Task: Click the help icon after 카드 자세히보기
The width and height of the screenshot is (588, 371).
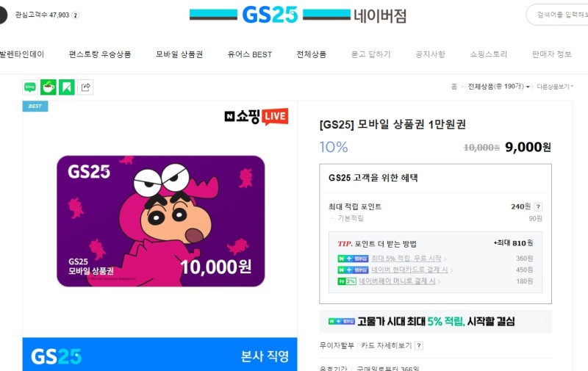Action: coord(419,345)
